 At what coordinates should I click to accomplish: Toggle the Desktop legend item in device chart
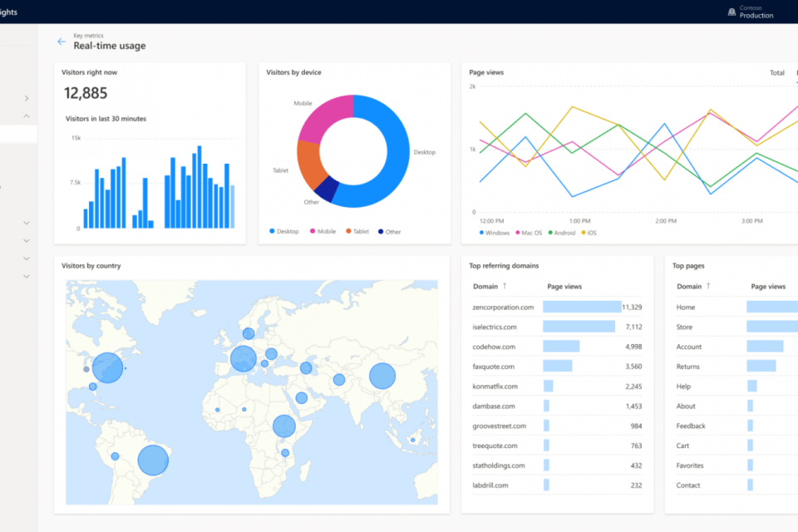[x=283, y=232]
